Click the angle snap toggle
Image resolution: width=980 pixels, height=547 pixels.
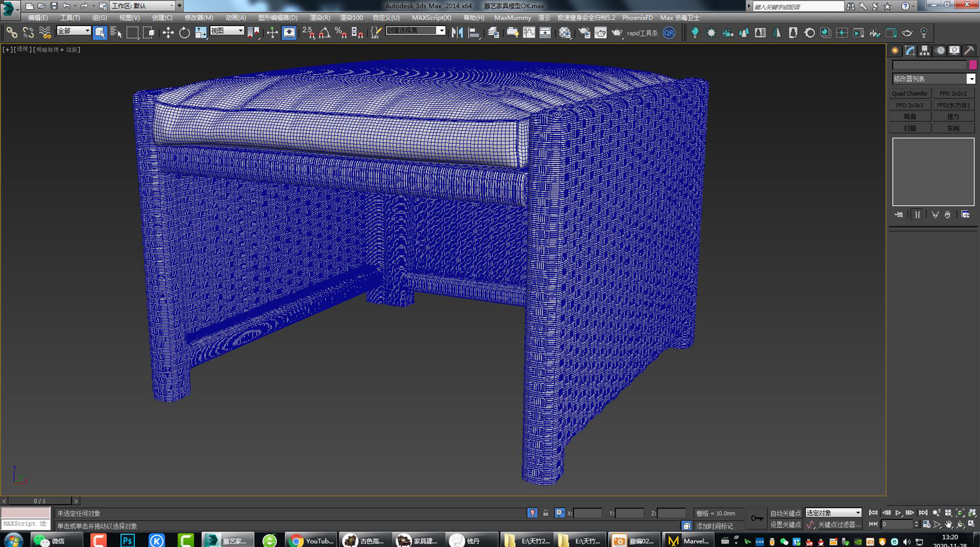pos(324,33)
